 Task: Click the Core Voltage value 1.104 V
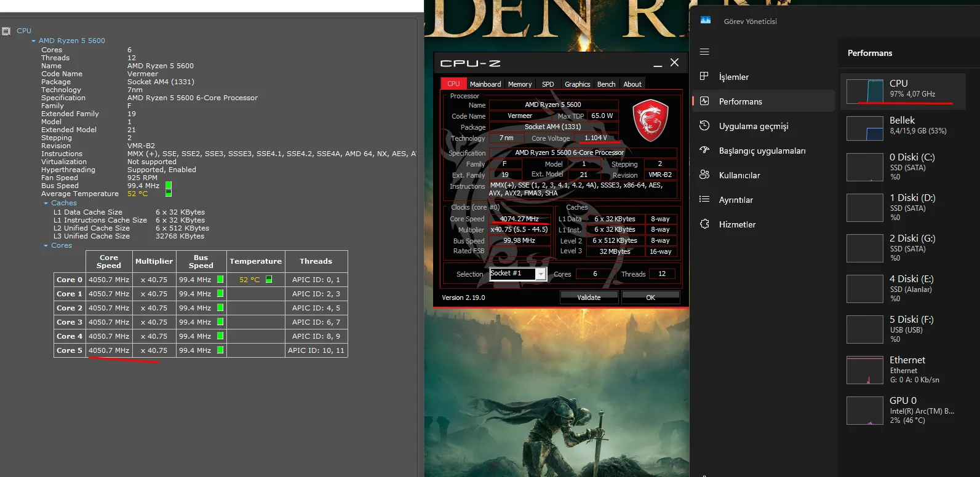tap(596, 138)
